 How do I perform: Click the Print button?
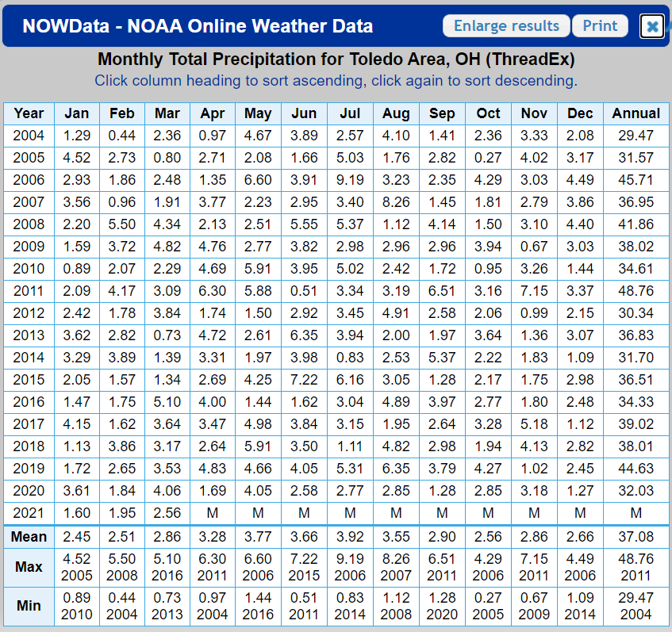pyautogui.click(x=600, y=25)
